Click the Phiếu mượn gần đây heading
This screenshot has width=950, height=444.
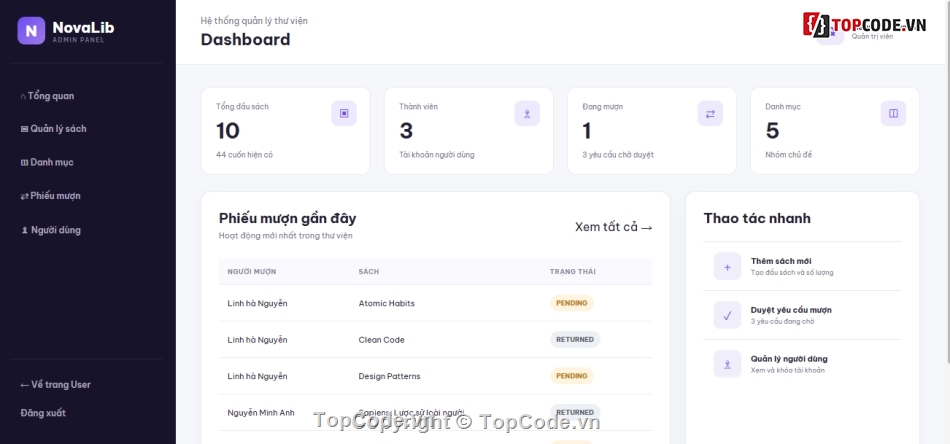[287, 219]
